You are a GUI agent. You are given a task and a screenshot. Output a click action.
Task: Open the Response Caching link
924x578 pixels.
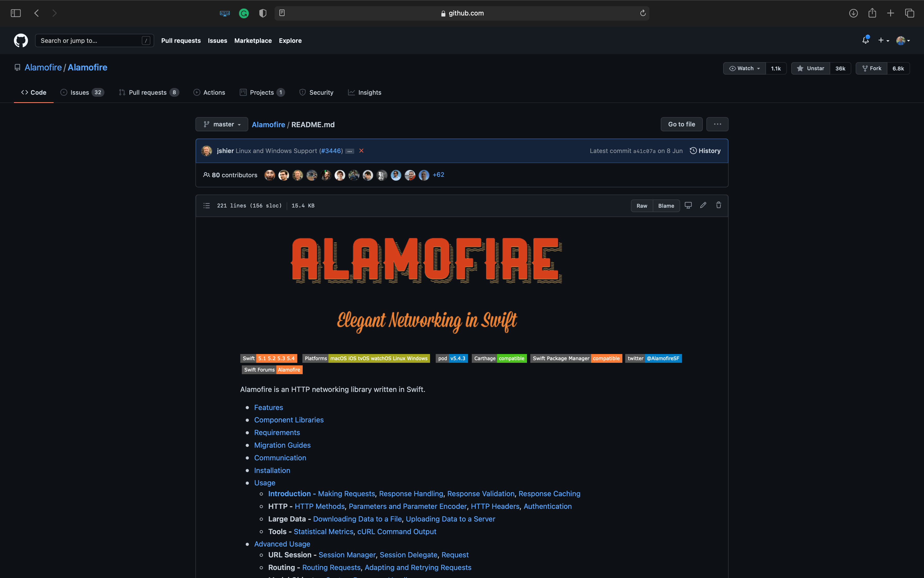(549, 494)
